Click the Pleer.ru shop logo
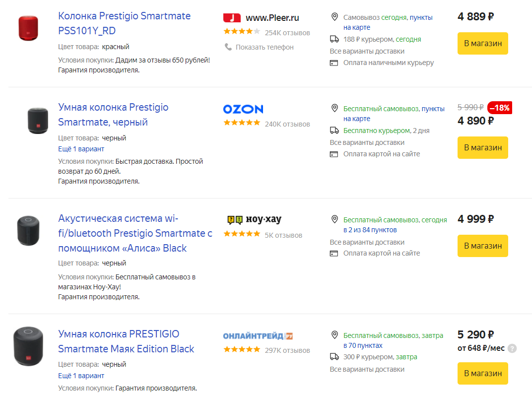Viewport: 532px width, 397px height. 261,18
